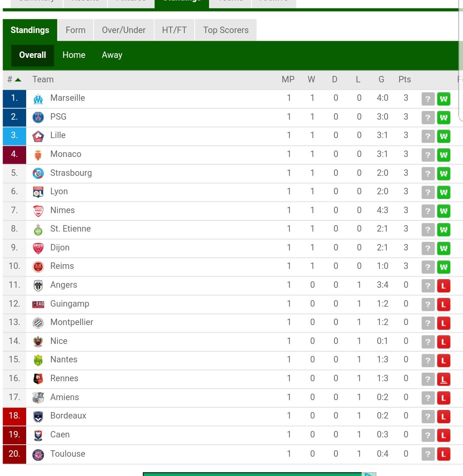Open the Strasbourg team link
The width and height of the screenshot is (463, 476).
click(x=71, y=173)
